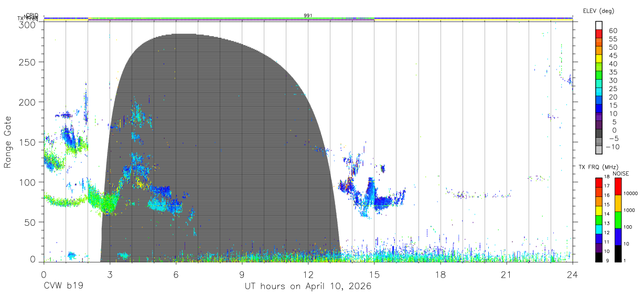Click the blue NOISE swatch between 100 and 10
This screenshot has width=644, height=297.
click(x=617, y=237)
